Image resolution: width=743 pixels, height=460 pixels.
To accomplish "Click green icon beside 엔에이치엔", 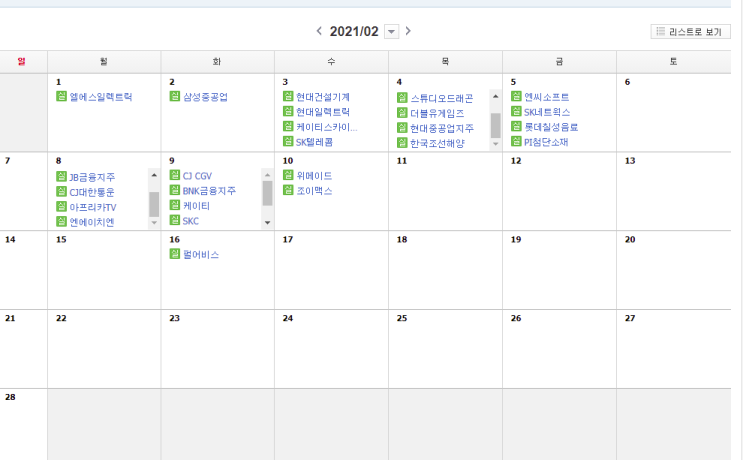I will pos(61,221).
